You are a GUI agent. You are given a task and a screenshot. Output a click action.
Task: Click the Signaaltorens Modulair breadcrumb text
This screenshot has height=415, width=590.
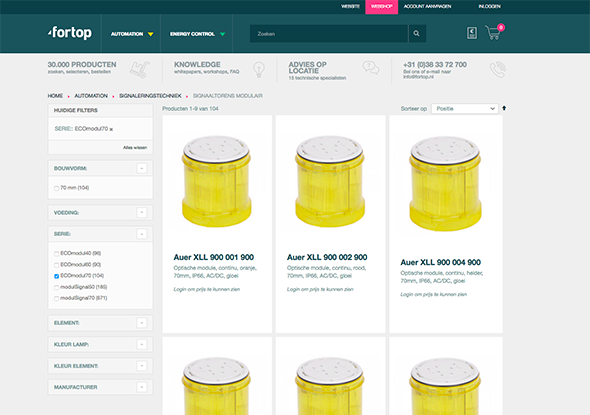click(x=228, y=96)
